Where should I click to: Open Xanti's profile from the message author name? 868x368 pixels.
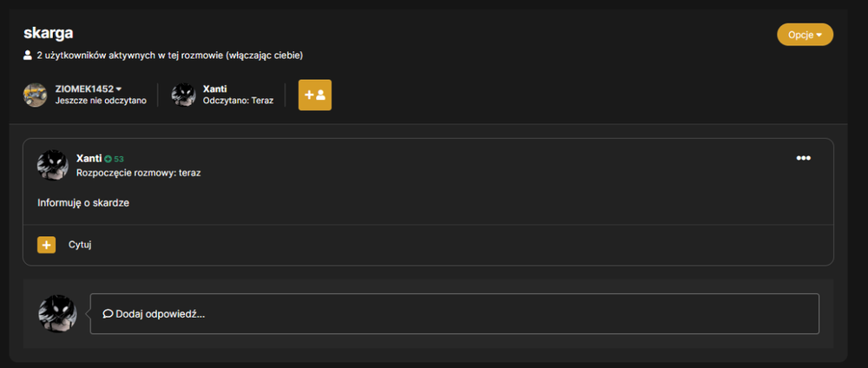[x=89, y=158]
